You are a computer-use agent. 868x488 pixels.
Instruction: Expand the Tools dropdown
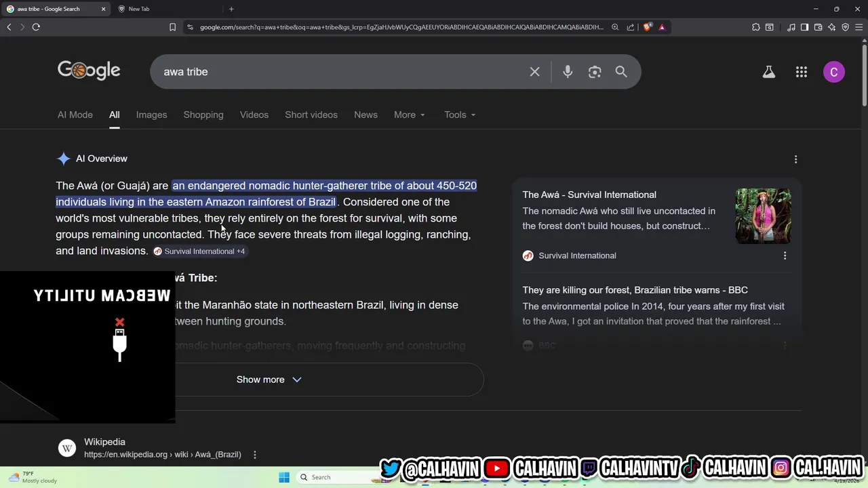(460, 115)
